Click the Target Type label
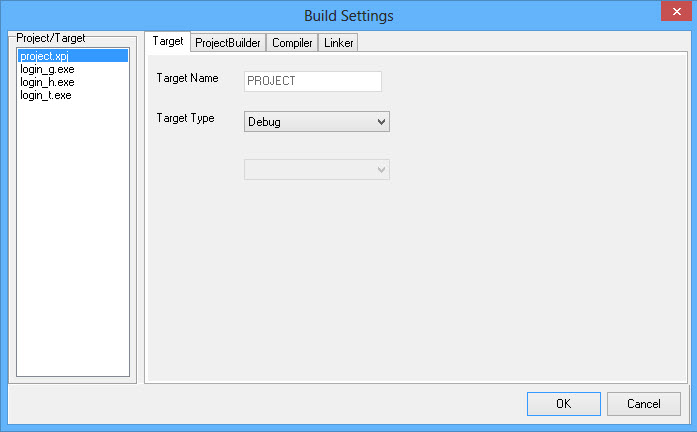 185,118
